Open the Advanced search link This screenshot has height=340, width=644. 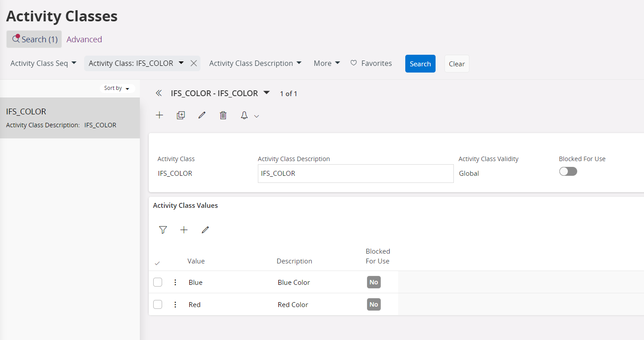click(84, 39)
